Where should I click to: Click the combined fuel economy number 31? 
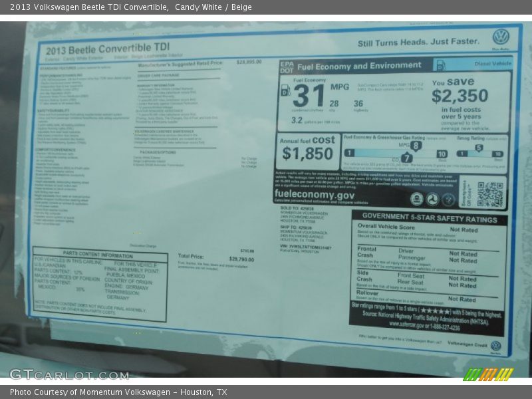click(x=309, y=96)
